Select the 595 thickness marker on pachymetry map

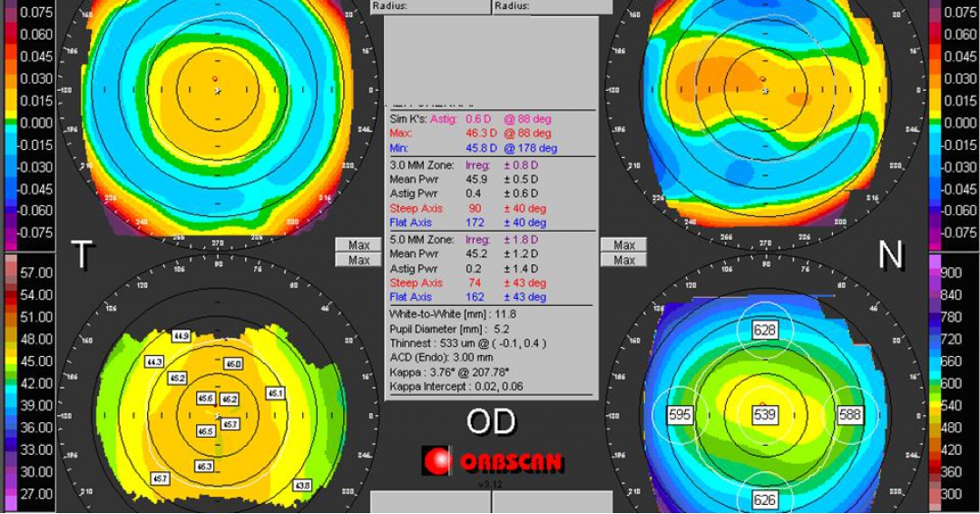pos(680,415)
